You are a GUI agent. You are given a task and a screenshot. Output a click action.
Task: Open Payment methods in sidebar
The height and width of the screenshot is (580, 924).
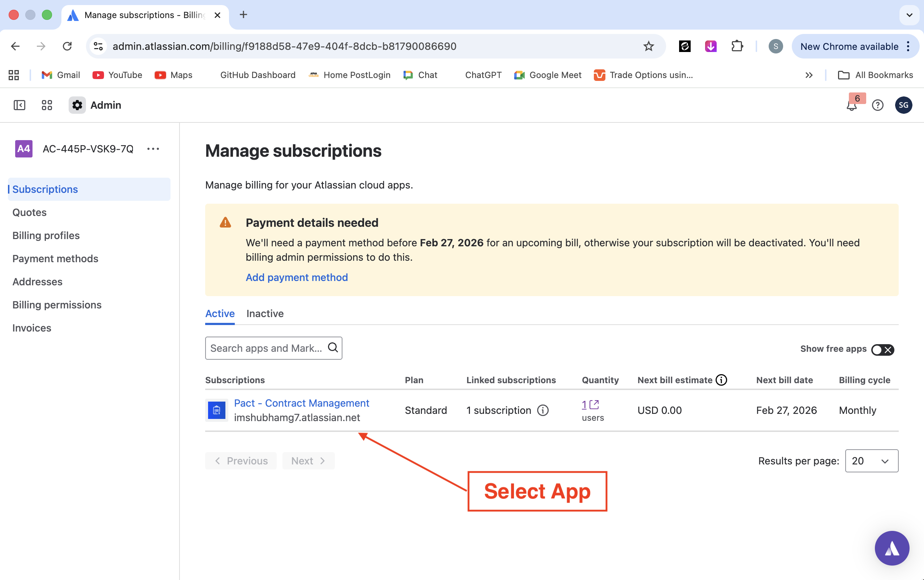[55, 259]
